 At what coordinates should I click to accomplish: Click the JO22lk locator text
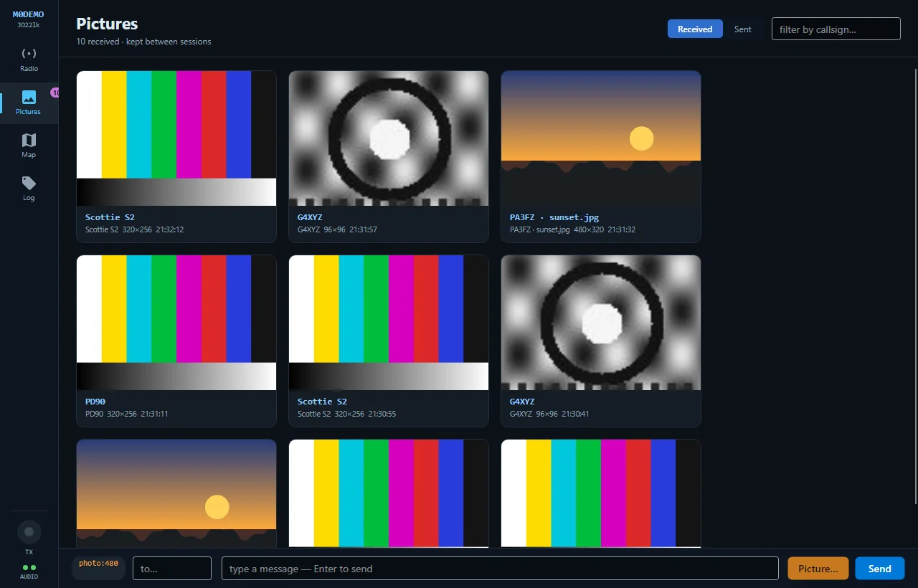tap(29, 25)
